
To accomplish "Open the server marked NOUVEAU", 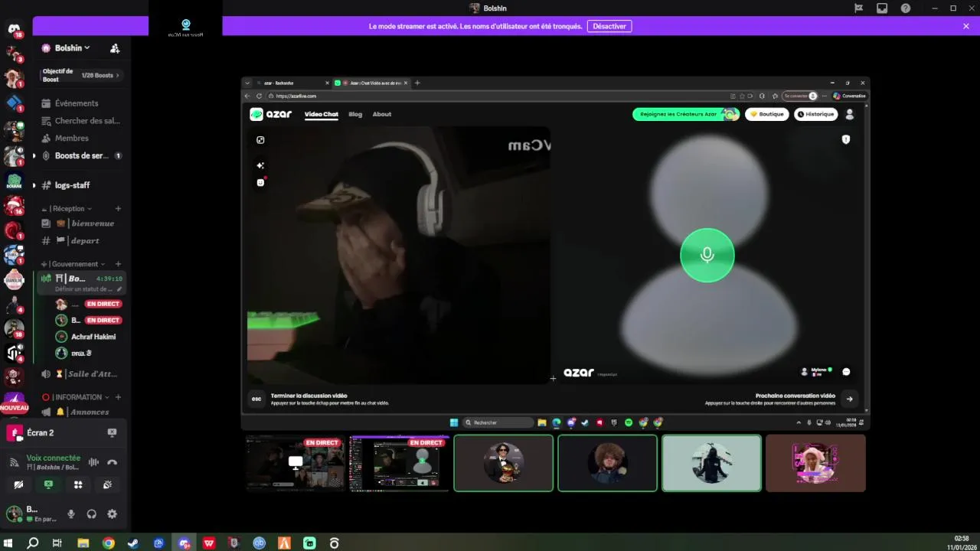I will 14,403.
